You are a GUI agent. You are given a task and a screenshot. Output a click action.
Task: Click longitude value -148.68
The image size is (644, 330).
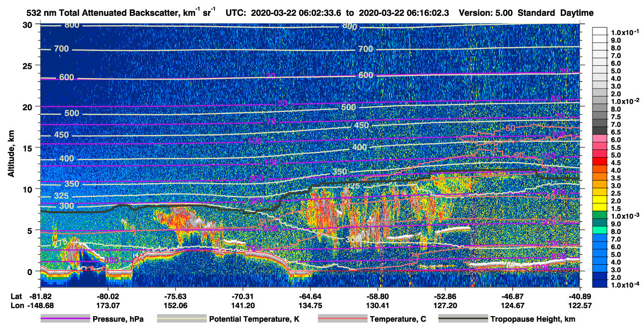pos(40,305)
